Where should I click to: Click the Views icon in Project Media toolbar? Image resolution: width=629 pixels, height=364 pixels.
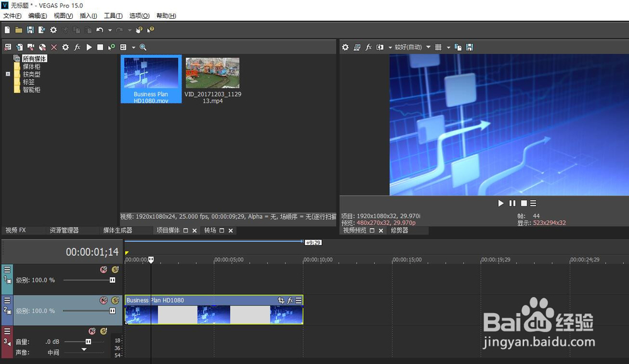(x=123, y=47)
